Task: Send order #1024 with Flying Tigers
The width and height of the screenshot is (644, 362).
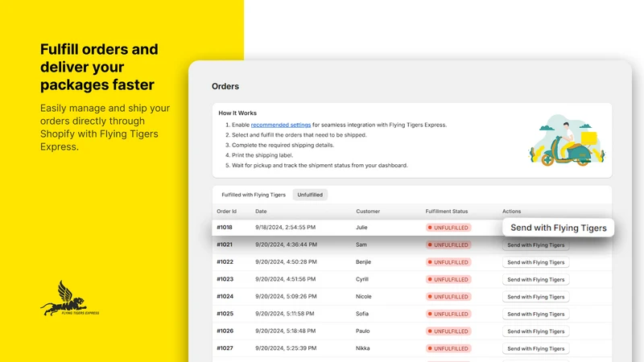Action: coord(535,297)
